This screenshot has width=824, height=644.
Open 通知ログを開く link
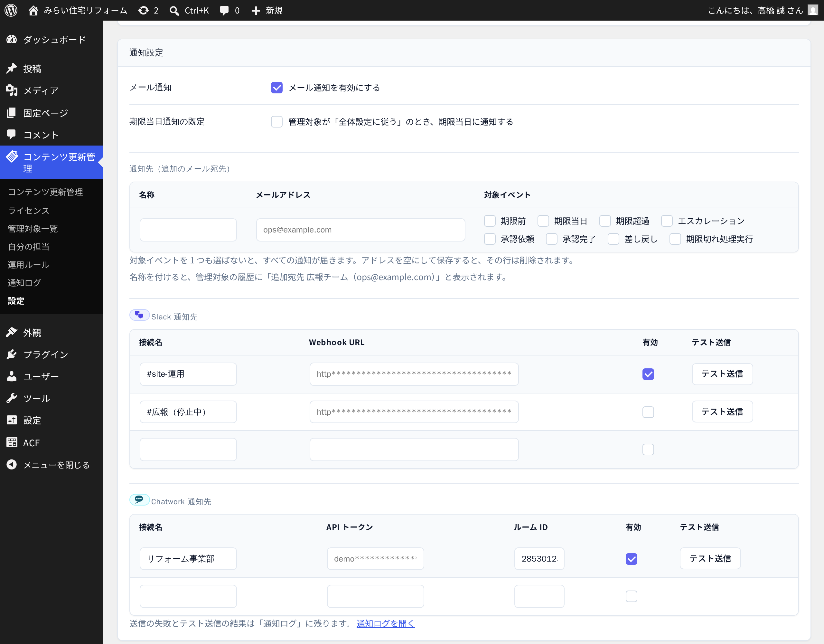tap(386, 623)
